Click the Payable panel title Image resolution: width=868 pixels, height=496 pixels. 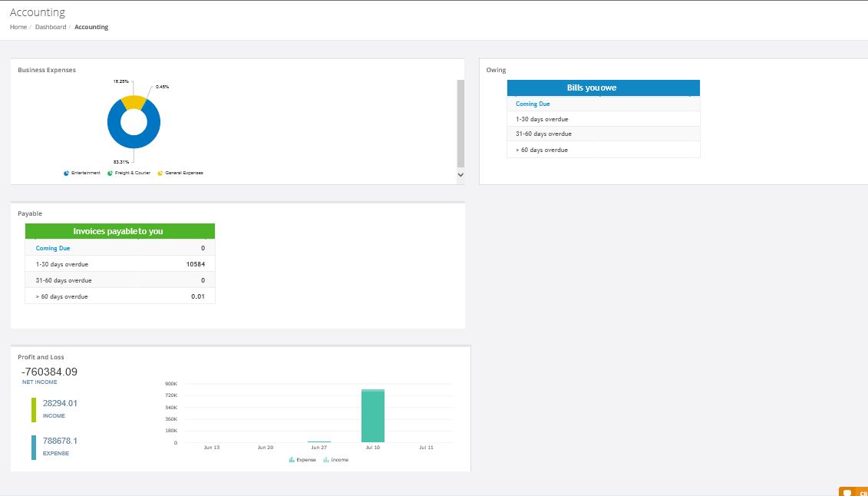30,213
